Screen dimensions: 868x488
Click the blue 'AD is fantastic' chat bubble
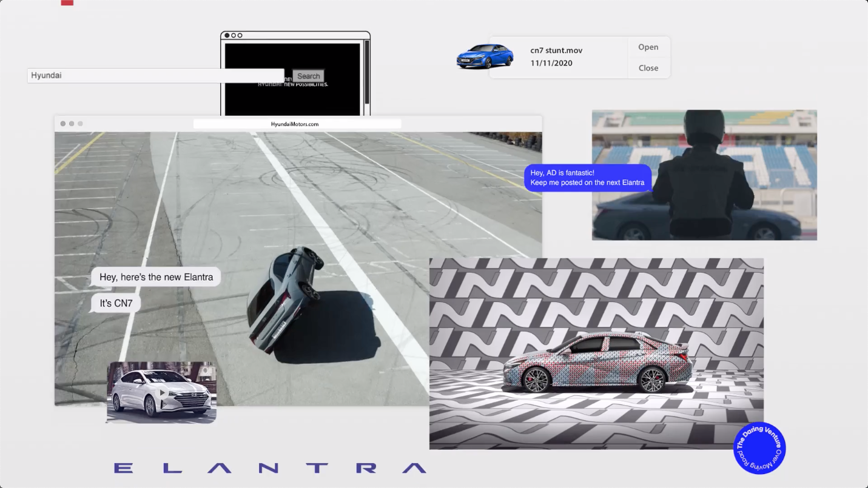[587, 178]
